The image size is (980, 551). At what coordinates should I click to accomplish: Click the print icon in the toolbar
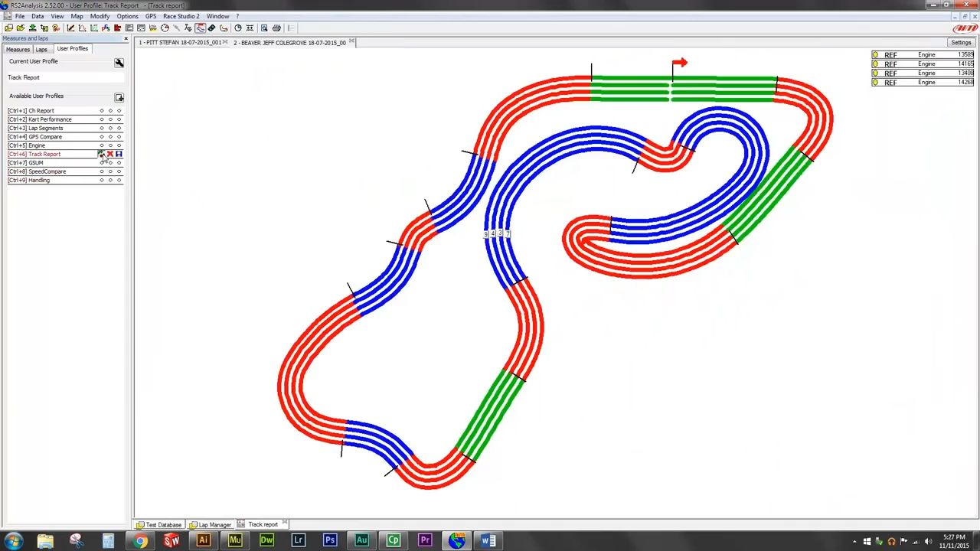[276, 28]
